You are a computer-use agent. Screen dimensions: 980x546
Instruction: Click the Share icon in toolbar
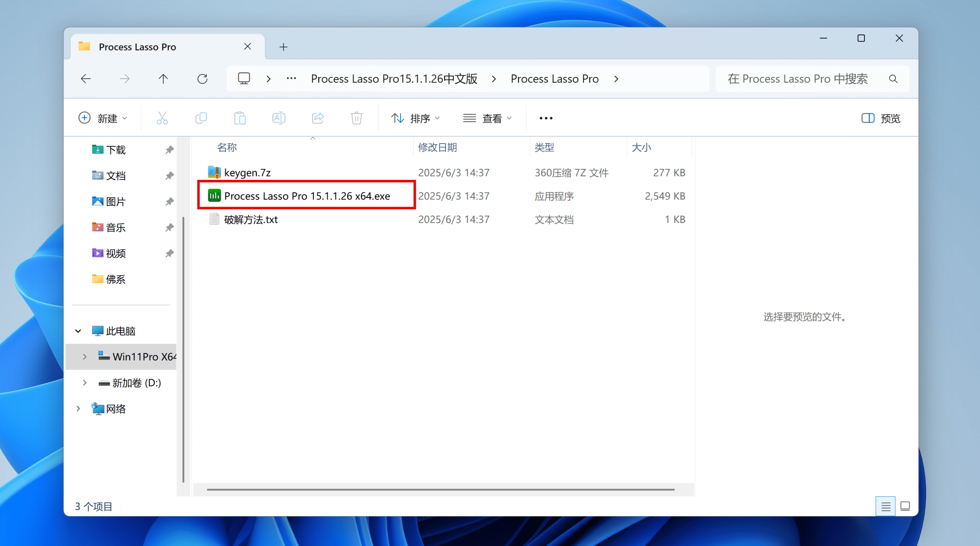(x=318, y=118)
